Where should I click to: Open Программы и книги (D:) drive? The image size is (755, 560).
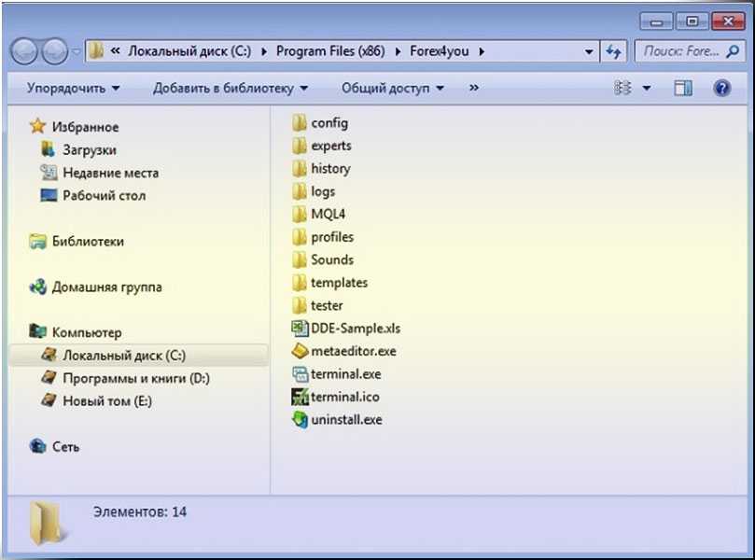coord(135,379)
